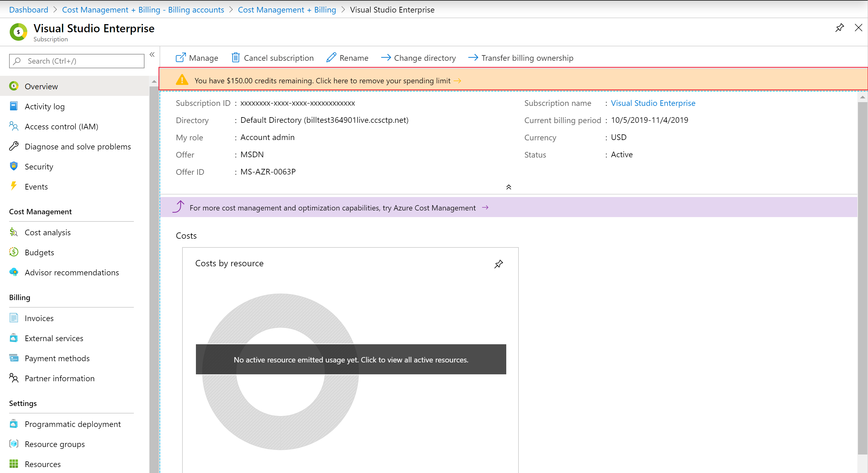Click the External services icon

click(14, 338)
